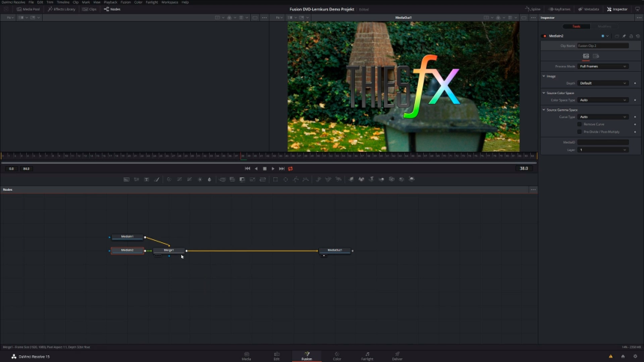
Task: Add a Matte Control tool from the toolbar
Action: click(243, 180)
